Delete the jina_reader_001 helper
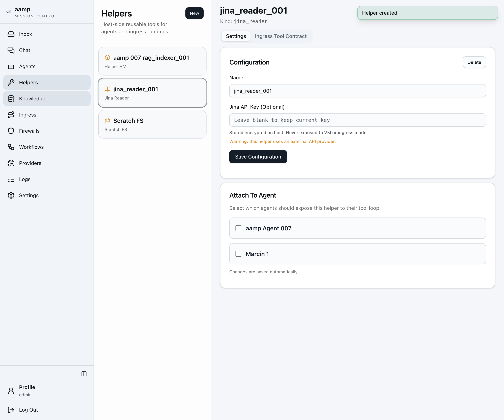This screenshot has height=420, width=504. pyautogui.click(x=474, y=62)
